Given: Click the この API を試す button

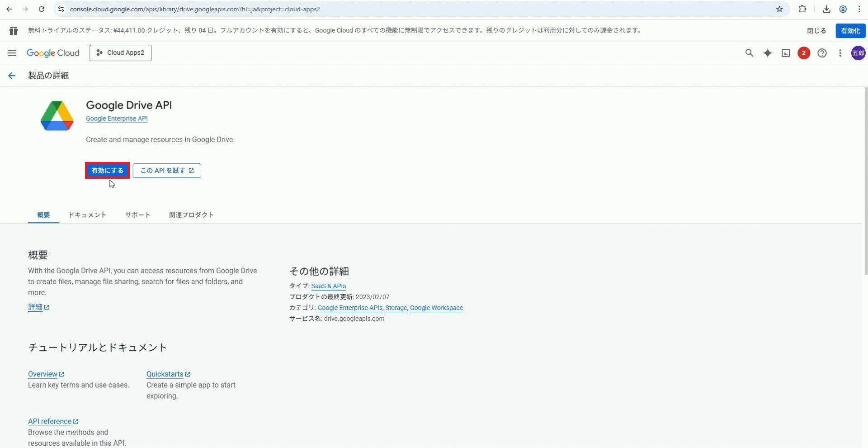Looking at the screenshot, I should coord(167,171).
